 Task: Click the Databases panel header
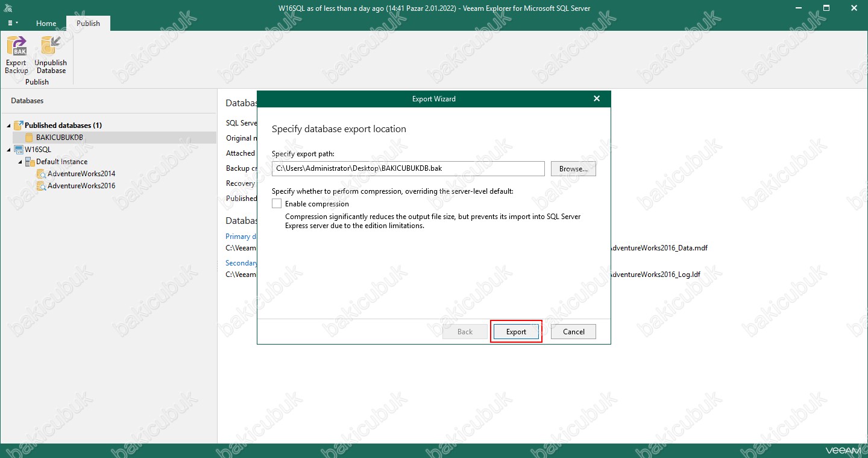click(27, 101)
